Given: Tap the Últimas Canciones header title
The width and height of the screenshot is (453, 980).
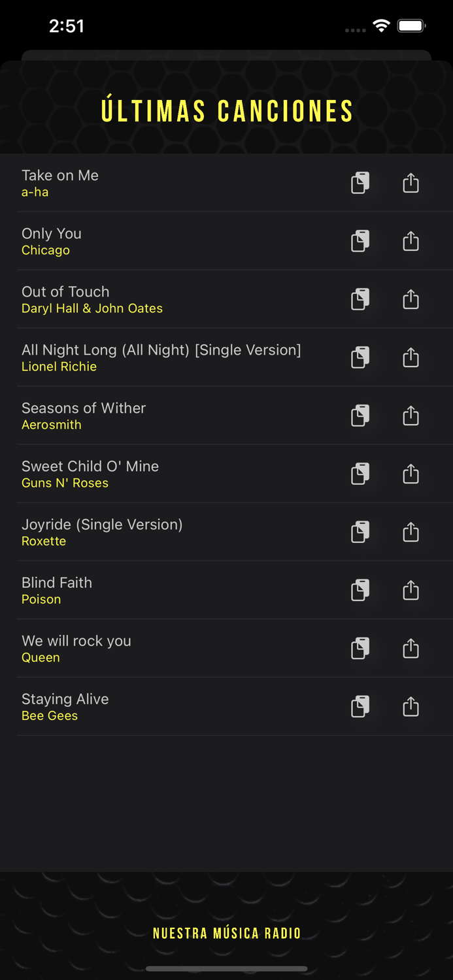Looking at the screenshot, I should pos(227,111).
